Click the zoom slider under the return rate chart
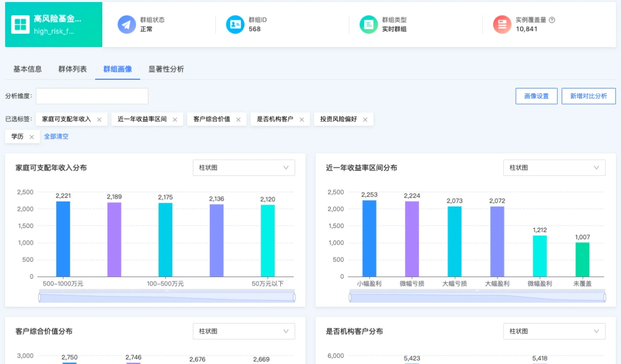 [477, 297]
